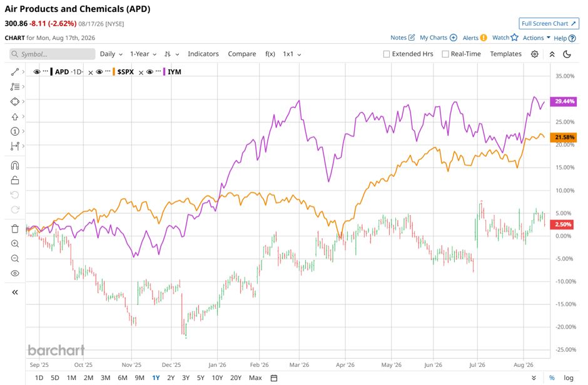Expand measure tool options arrow
The width and height of the screenshot is (588, 385).
[23, 146]
